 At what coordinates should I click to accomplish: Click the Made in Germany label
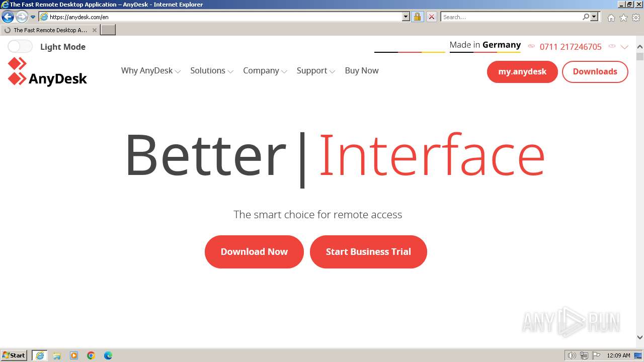485,45
